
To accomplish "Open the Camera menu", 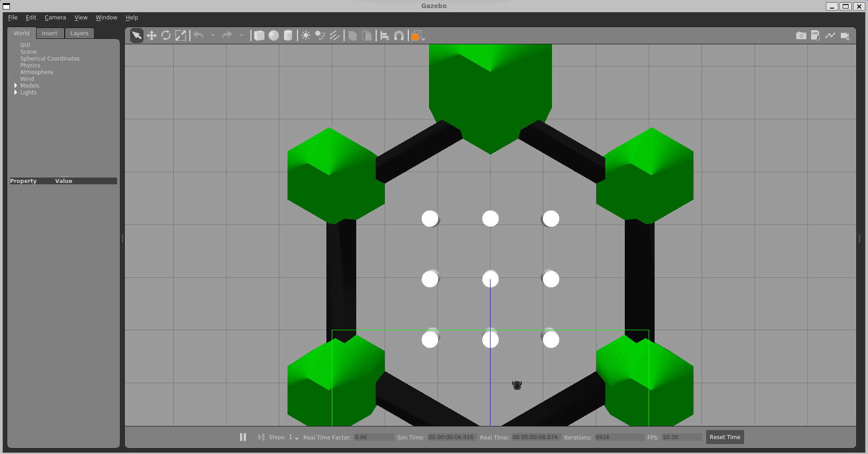I will 55,18.
